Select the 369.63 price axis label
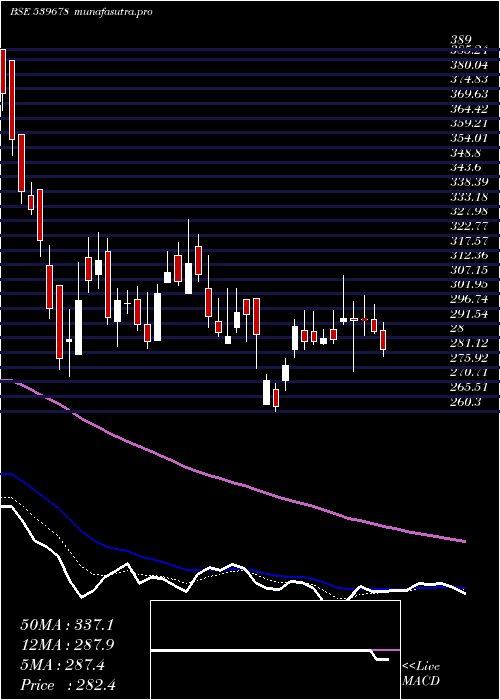Screen dimensions: 500x700 point(469,94)
